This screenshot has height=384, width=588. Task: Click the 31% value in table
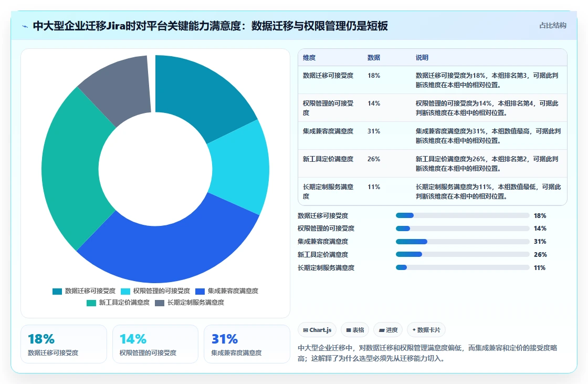(x=373, y=131)
